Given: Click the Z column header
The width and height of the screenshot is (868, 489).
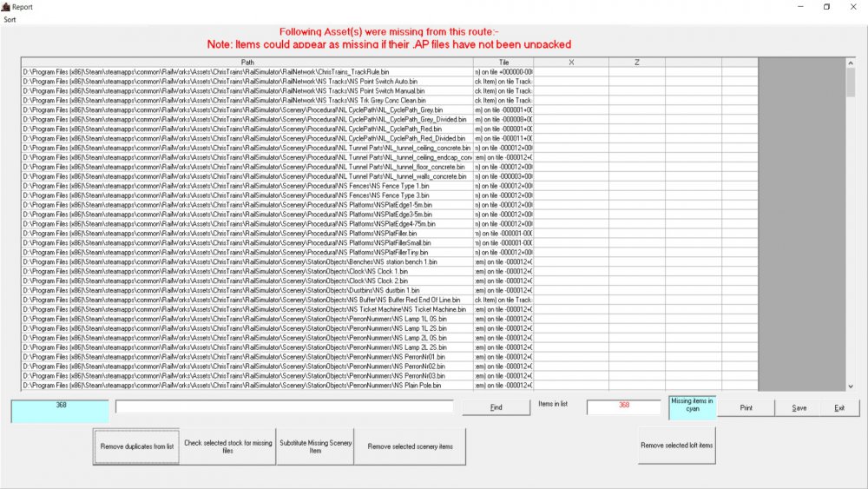Looking at the screenshot, I should (636, 63).
